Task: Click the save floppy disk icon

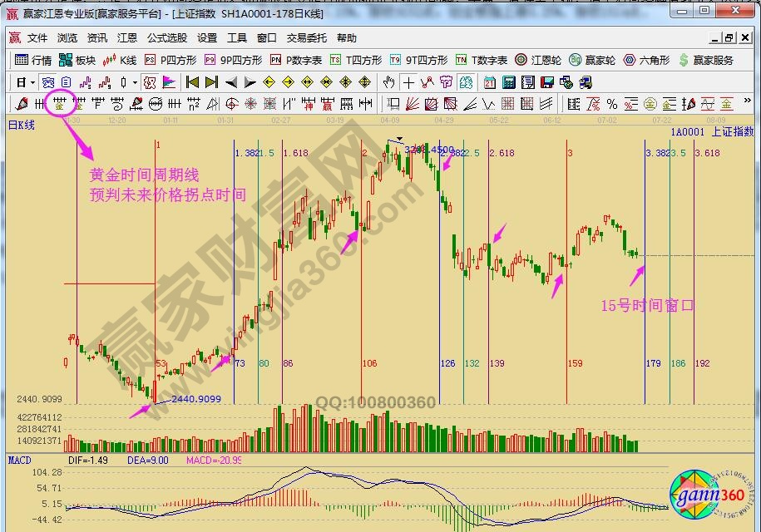Action: pyautogui.click(x=547, y=82)
